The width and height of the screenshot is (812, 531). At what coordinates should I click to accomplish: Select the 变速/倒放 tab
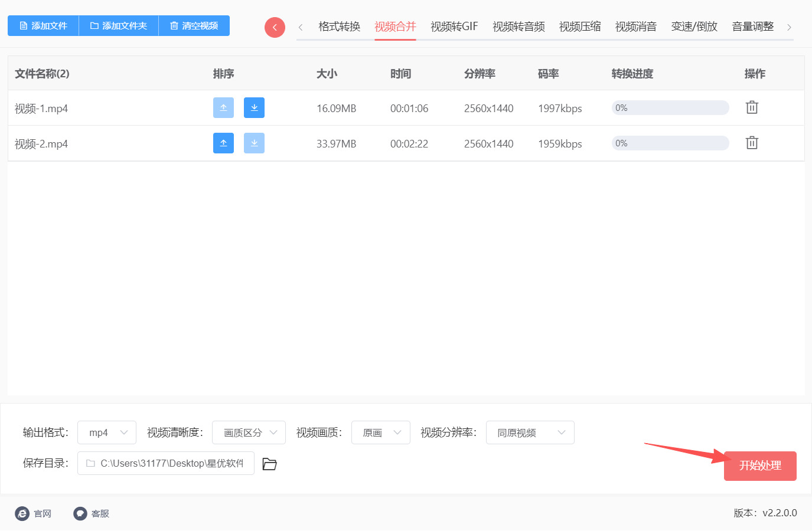tap(694, 27)
